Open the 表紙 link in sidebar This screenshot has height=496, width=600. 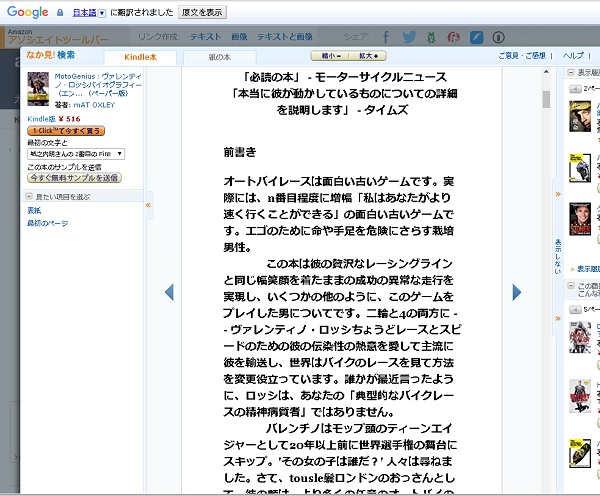coord(34,211)
